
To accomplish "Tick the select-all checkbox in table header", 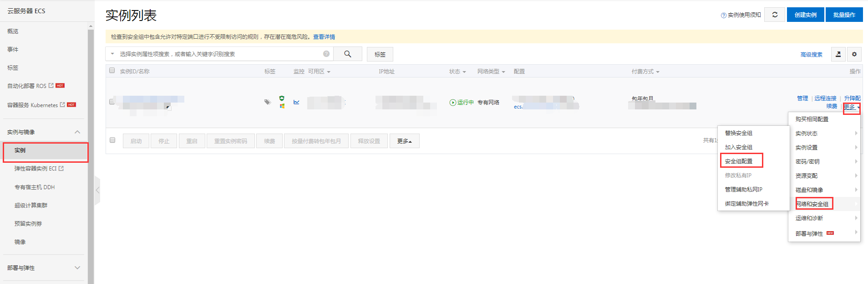I will pyautogui.click(x=112, y=71).
